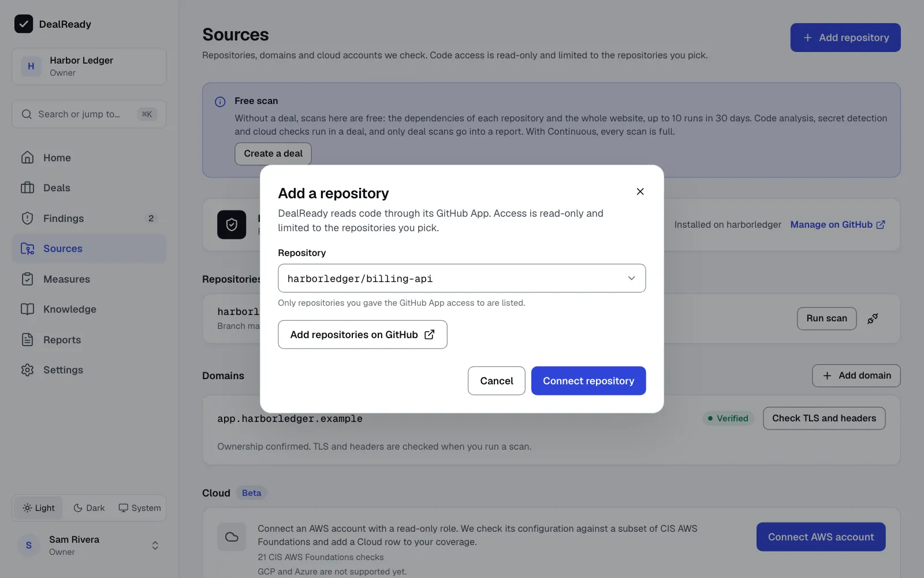
Task: Open the Repository dropdown
Action: 461,278
